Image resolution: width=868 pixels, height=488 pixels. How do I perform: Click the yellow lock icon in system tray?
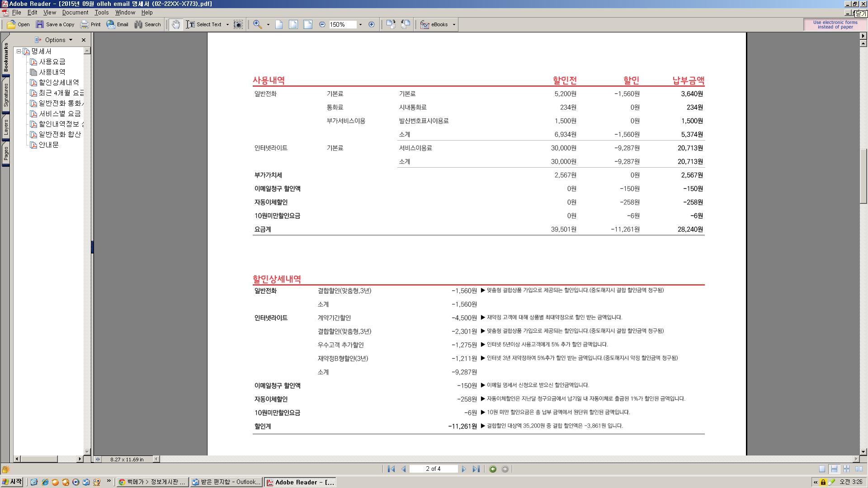point(823,482)
